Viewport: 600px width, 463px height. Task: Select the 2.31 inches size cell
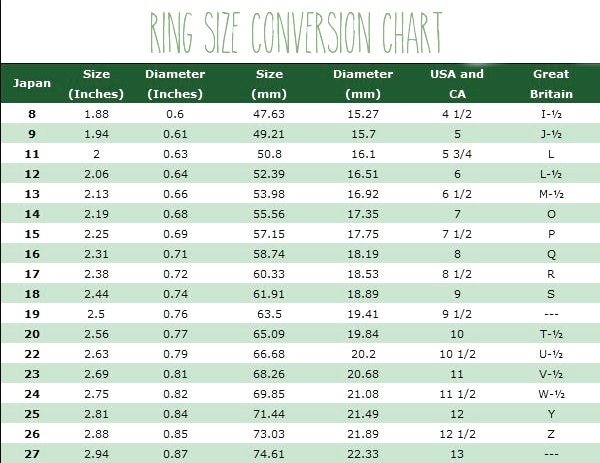(x=96, y=254)
